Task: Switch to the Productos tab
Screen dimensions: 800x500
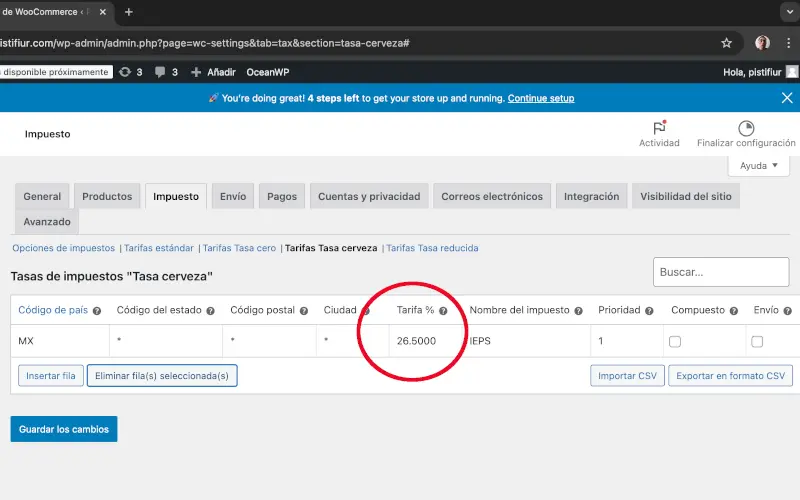Action: pos(107,196)
